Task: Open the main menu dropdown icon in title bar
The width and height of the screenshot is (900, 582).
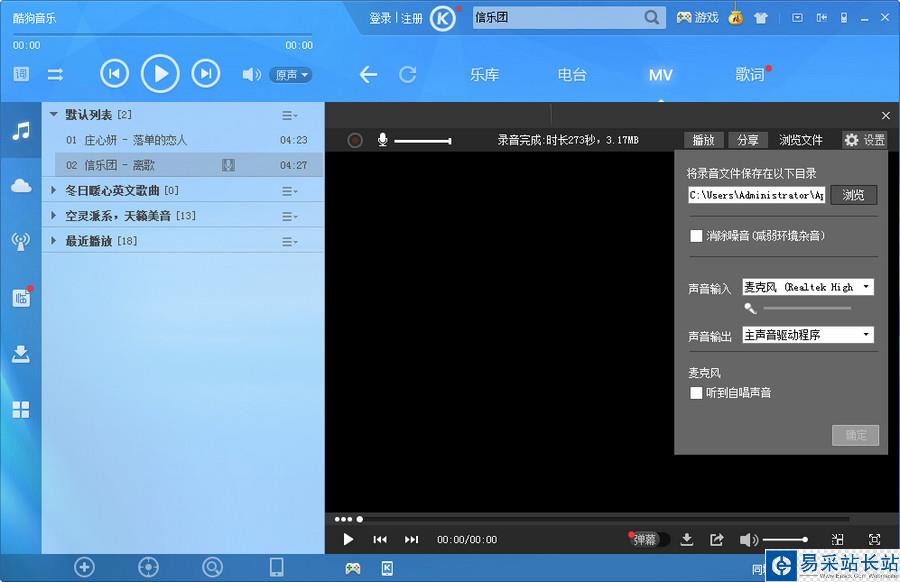Action: point(797,18)
